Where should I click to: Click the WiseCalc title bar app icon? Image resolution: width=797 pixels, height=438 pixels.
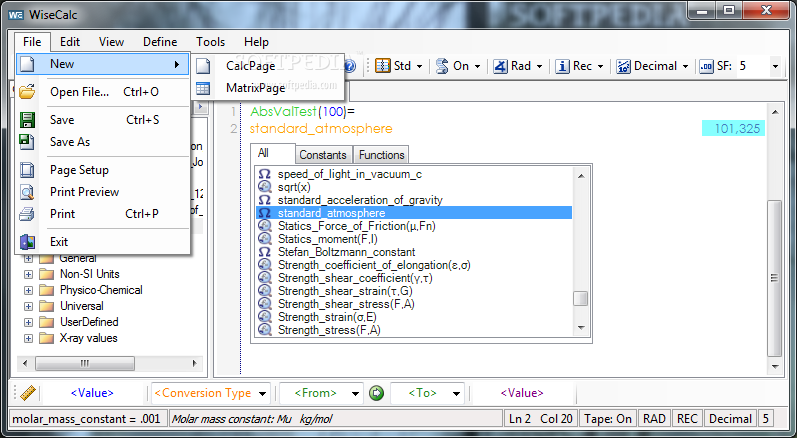(16, 15)
